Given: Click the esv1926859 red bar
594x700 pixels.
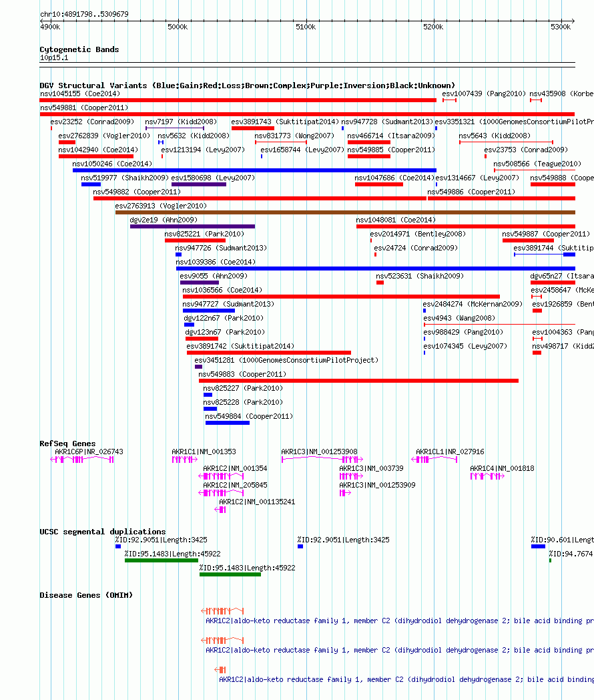Looking at the screenshot, I should tap(537, 311).
